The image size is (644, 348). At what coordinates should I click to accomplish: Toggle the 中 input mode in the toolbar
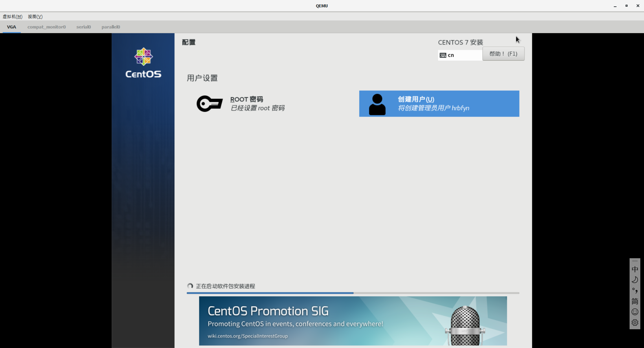click(x=635, y=269)
